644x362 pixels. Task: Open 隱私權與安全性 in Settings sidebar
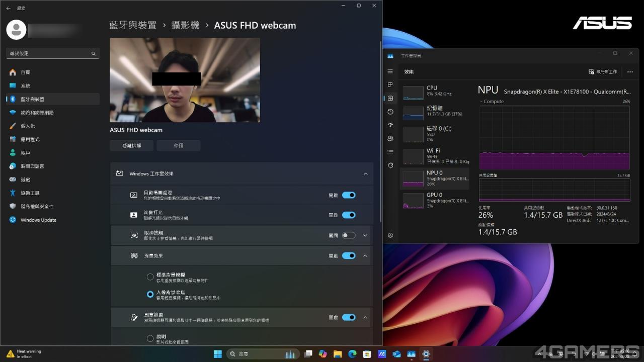53,206
